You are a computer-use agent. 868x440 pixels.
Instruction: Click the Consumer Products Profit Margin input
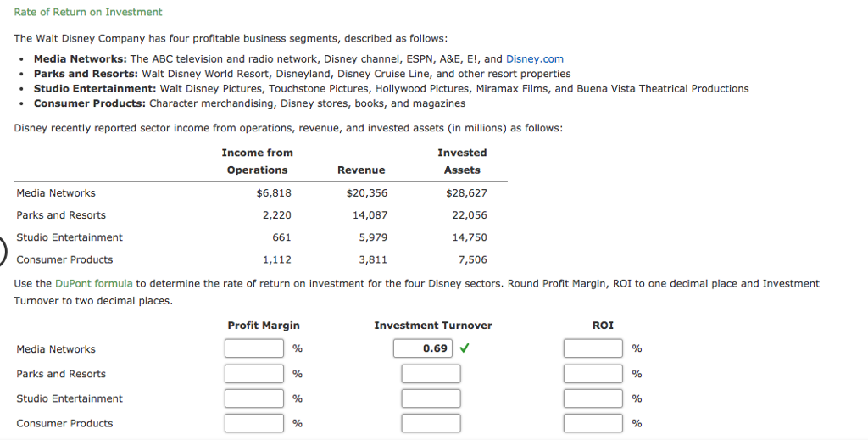pos(254,423)
